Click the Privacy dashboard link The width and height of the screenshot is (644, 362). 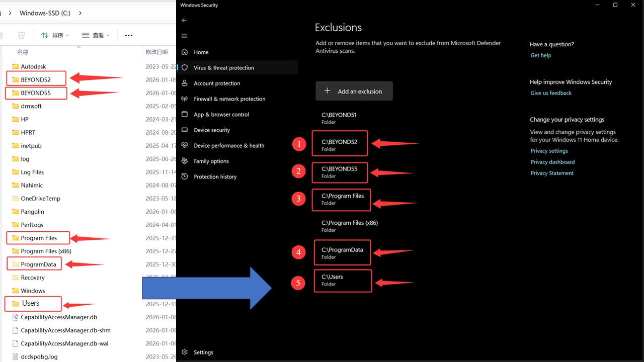(552, 162)
